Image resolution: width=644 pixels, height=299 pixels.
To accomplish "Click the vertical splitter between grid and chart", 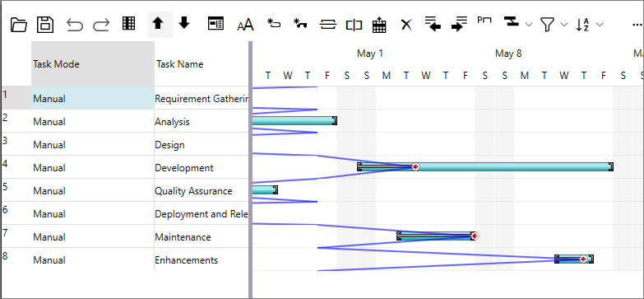I will point(250,170).
